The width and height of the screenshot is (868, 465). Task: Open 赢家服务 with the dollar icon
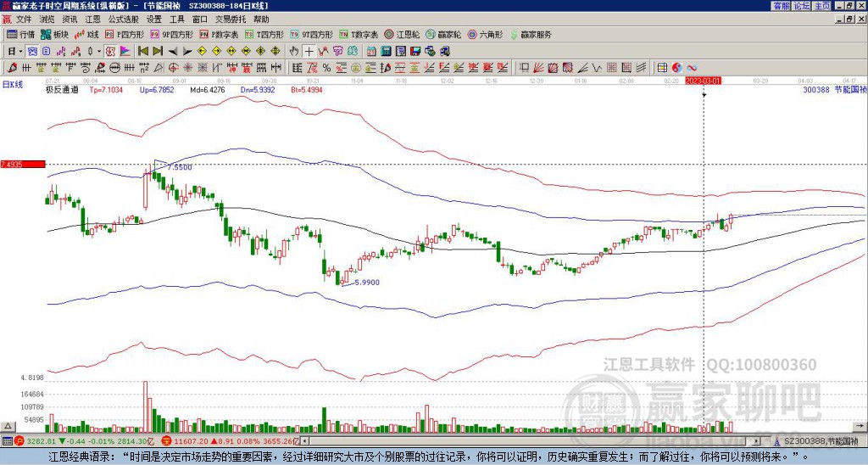pyautogui.click(x=531, y=34)
